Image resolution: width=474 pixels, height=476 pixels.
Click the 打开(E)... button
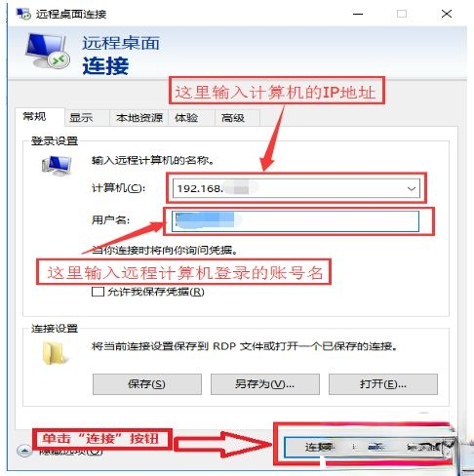[x=383, y=384]
